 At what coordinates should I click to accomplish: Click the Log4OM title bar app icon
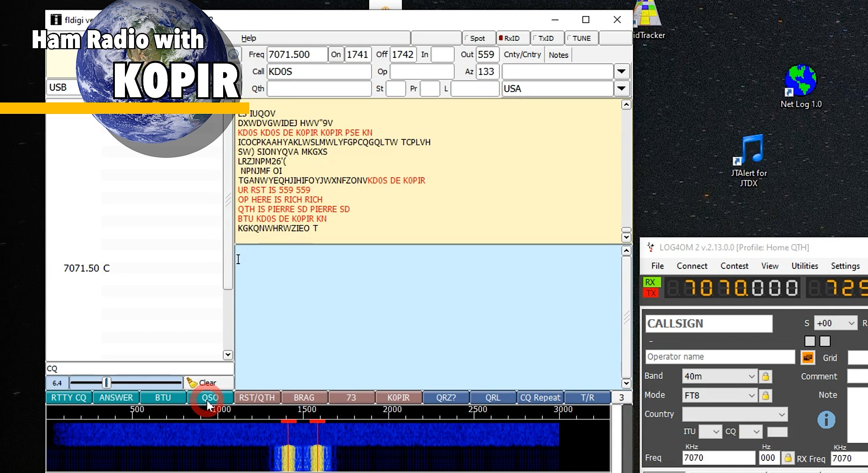click(x=650, y=247)
